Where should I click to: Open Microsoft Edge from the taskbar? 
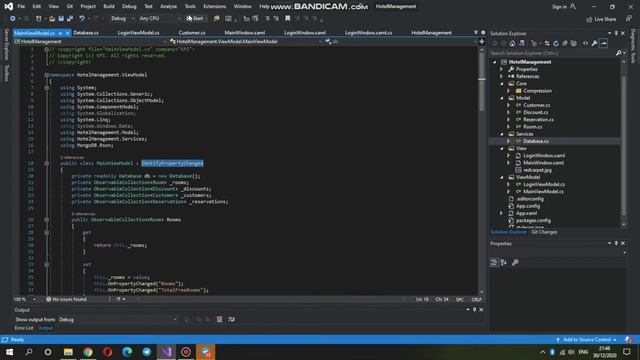point(127,352)
